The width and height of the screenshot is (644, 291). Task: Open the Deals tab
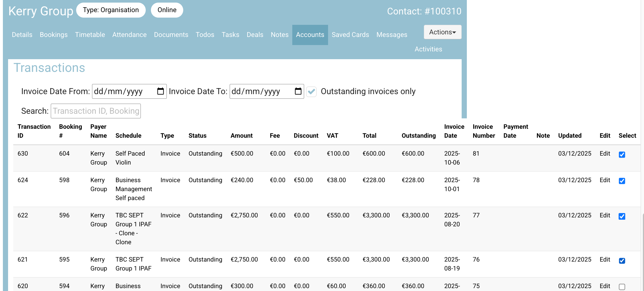[255, 35]
